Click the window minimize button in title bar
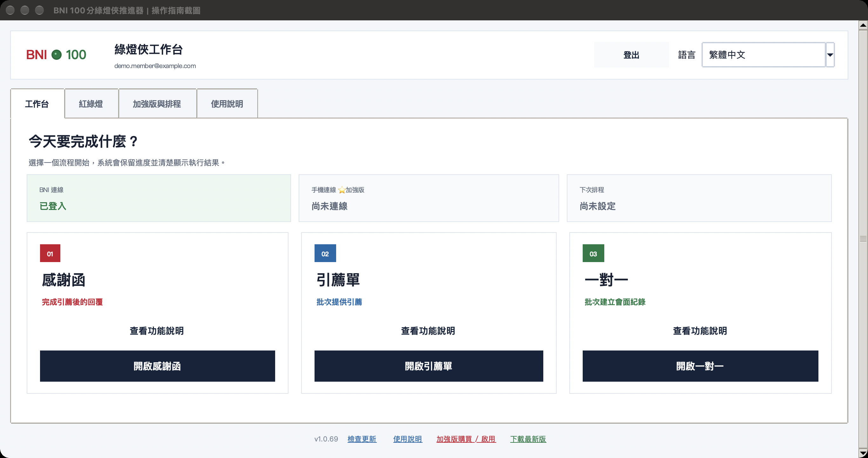 click(x=24, y=10)
